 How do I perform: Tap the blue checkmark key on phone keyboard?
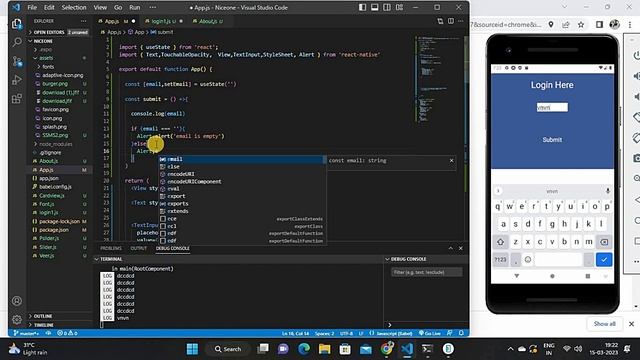click(604, 260)
